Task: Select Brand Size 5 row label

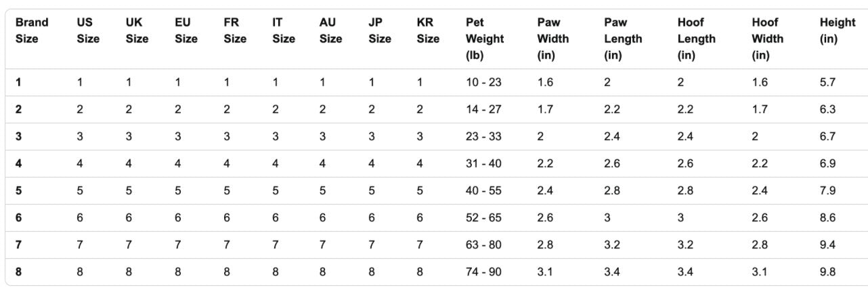Action: (x=19, y=191)
